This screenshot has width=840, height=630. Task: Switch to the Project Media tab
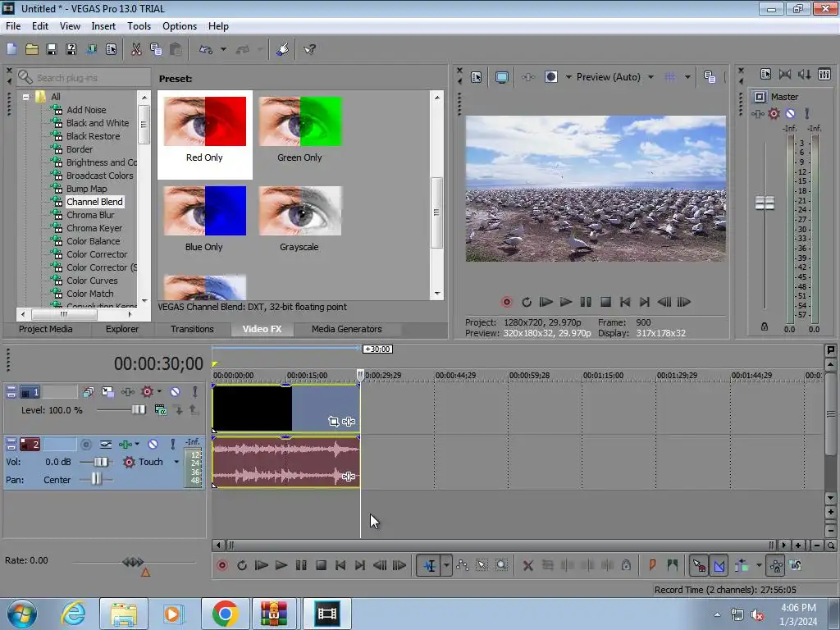[46, 329]
